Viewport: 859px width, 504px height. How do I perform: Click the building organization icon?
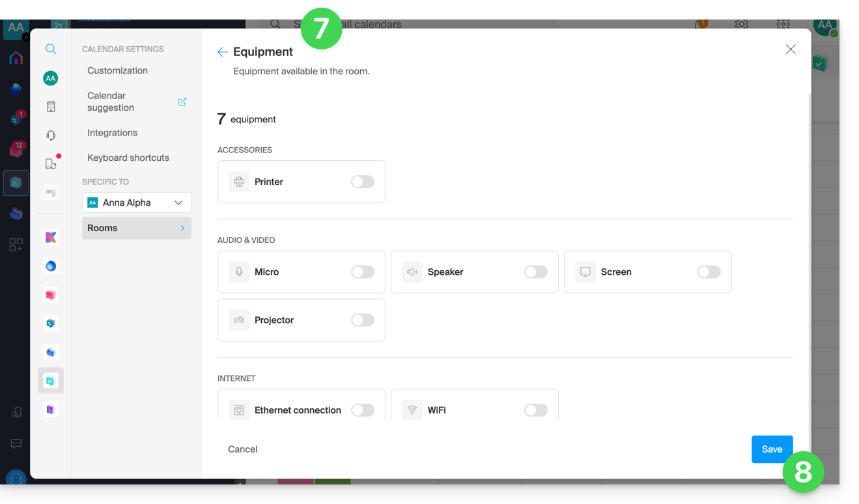51,107
